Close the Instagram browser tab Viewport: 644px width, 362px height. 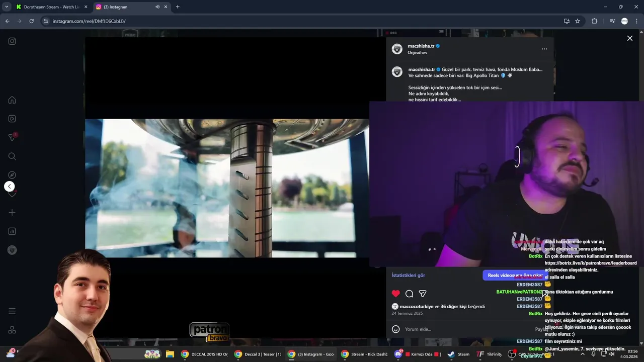pyautogui.click(x=166, y=7)
